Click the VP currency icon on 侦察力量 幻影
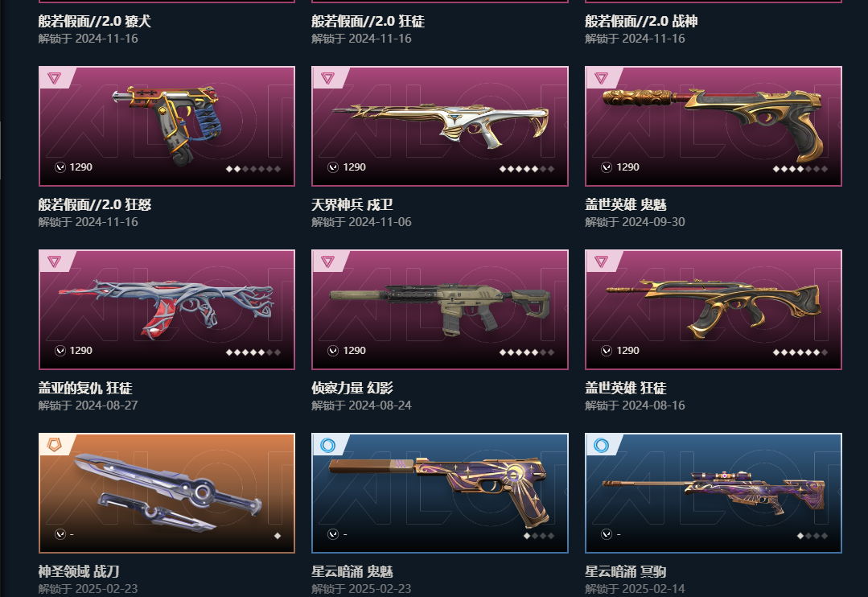The width and height of the screenshot is (868, 597). pos(333,351)
